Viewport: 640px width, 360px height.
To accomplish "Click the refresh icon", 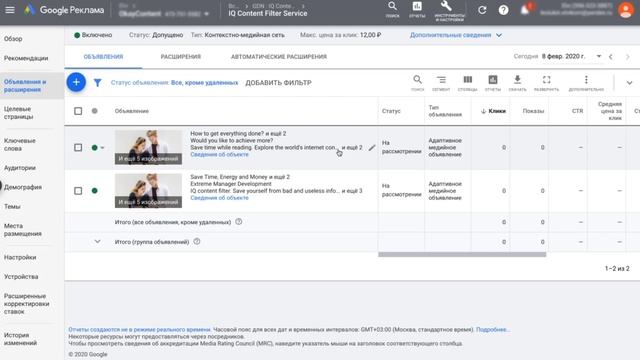I will tap(482, 10).
